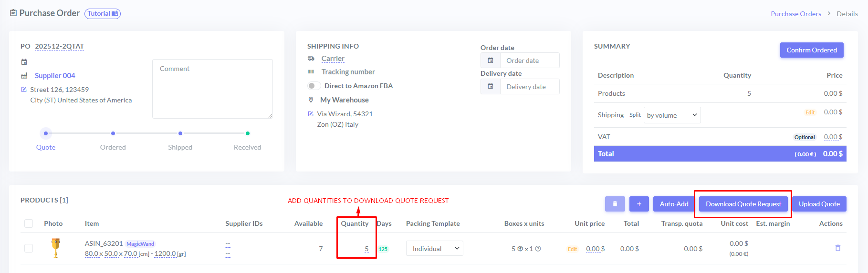Click the calendar icon under the PO number
The width and height of the screenshot is (868, 273).
pos(24,62)
